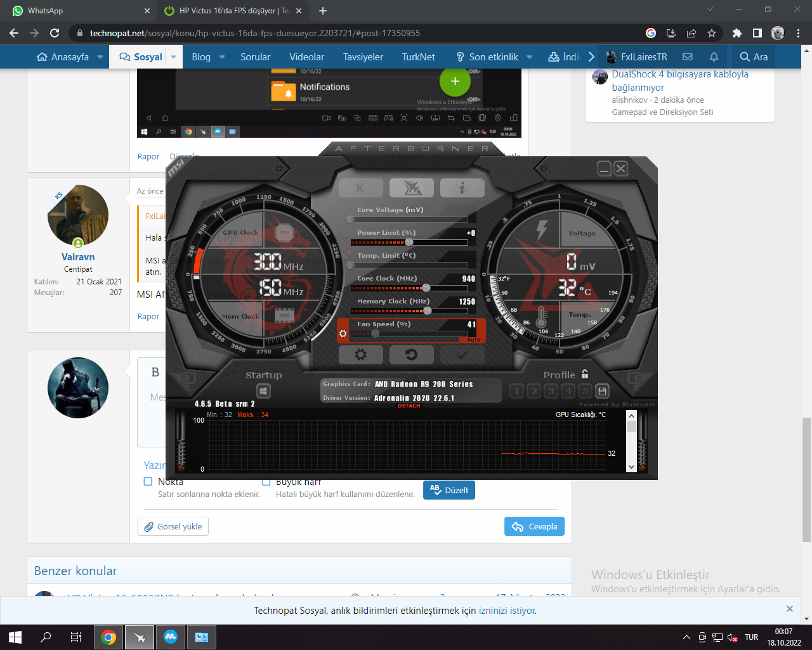812x650 pixels.
Task: Expand Son etkinlik dropdown arrow
Action: coord(530,57)
